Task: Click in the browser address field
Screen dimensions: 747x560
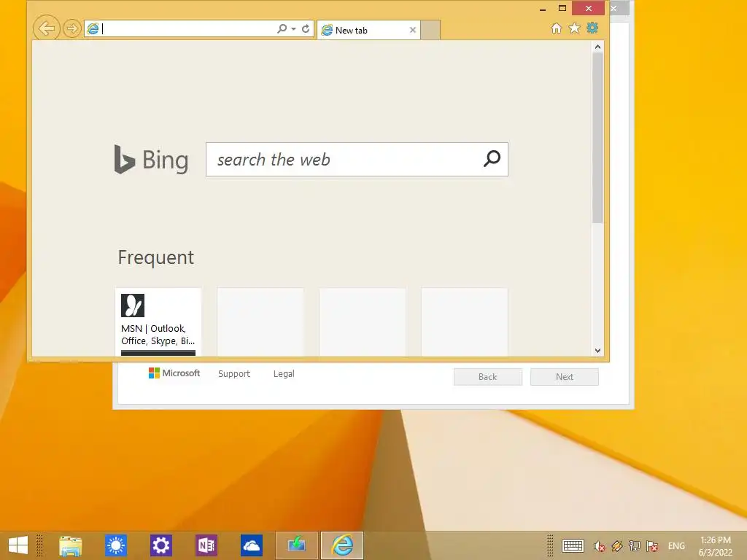Action: 188,29
